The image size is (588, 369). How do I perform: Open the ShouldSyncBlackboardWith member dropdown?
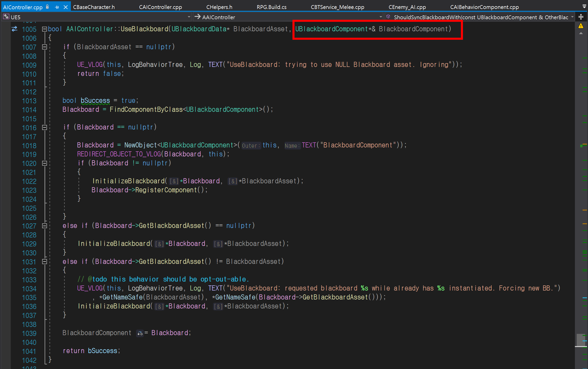(x=480, y=17)
